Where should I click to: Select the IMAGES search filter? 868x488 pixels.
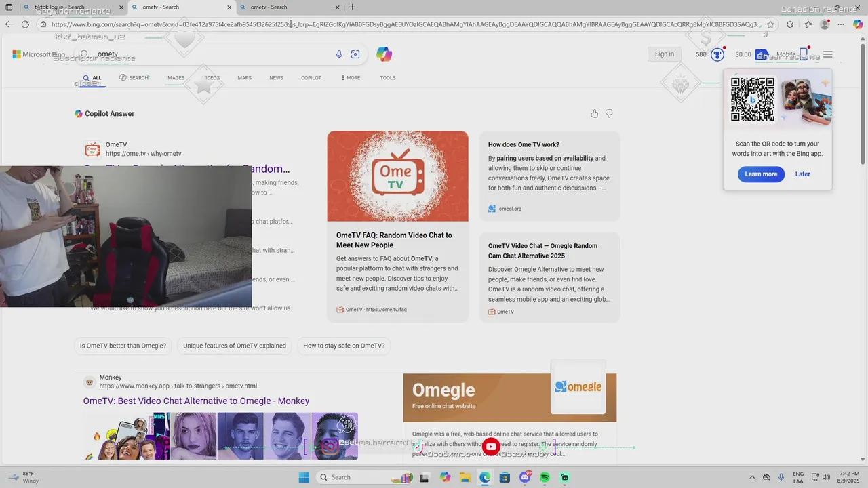pos(175,78)
